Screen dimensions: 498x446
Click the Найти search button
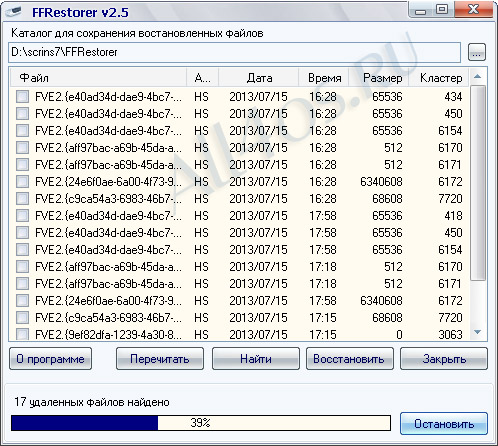coord(256,359)
